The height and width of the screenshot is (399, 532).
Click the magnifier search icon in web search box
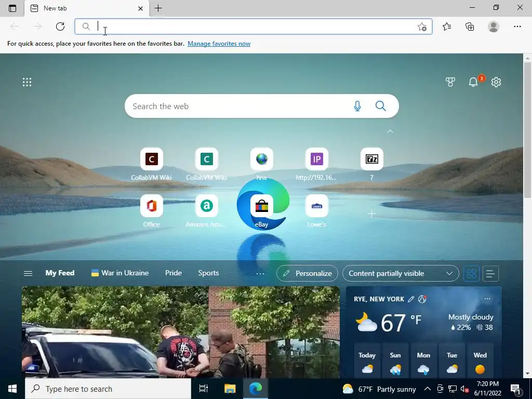click(x=381, y=106)
